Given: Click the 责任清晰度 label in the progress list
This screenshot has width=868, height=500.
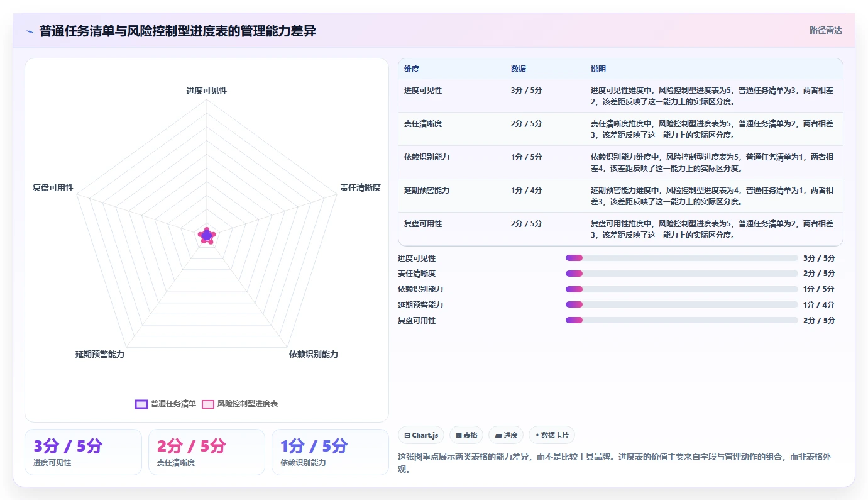Looking at the screenshot, I should 417,274.
